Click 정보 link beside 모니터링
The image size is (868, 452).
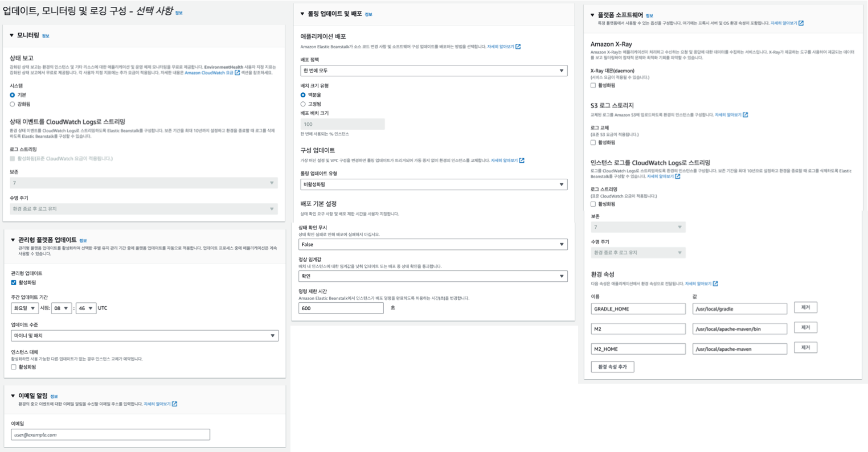[46, 36]
